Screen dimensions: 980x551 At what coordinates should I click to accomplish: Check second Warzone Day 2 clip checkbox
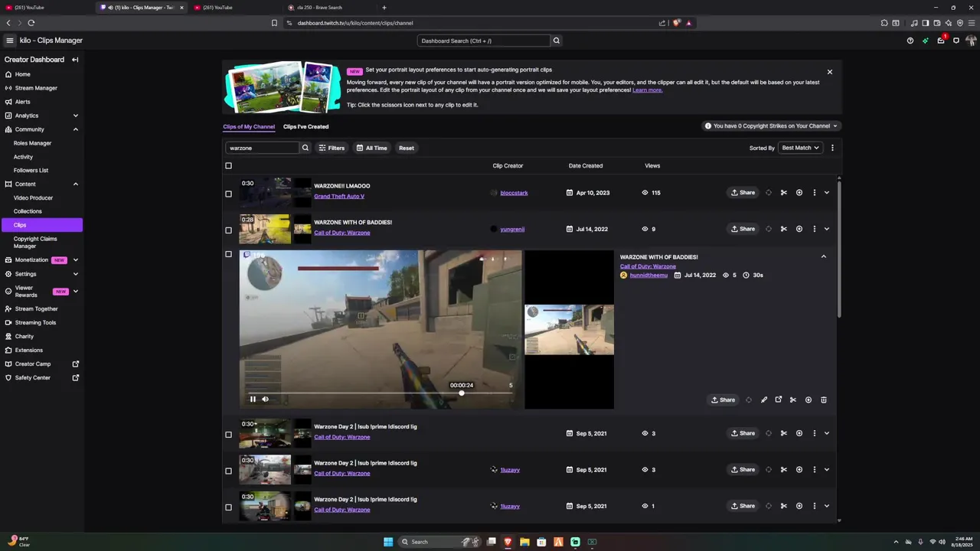point(228,471)
